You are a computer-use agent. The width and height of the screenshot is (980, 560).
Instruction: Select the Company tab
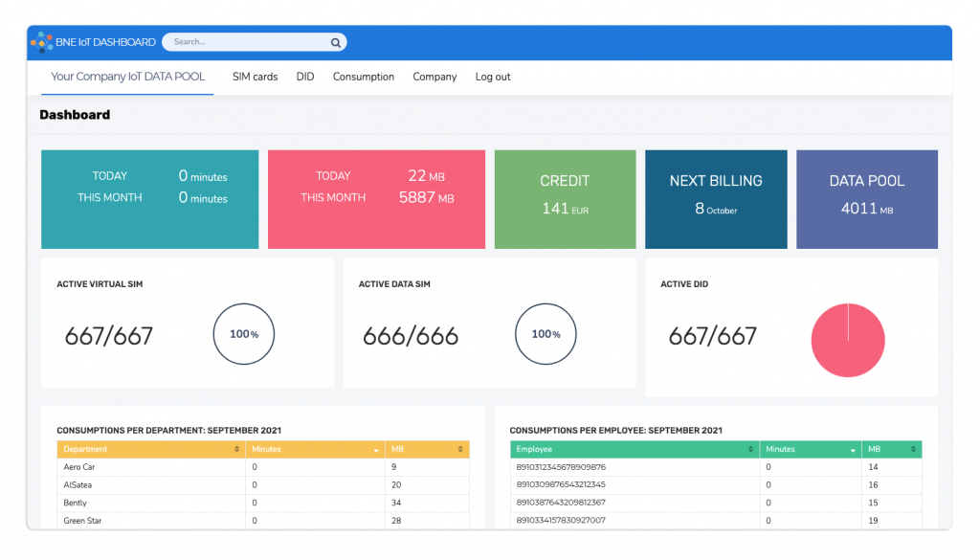click(x=434, y=77)
